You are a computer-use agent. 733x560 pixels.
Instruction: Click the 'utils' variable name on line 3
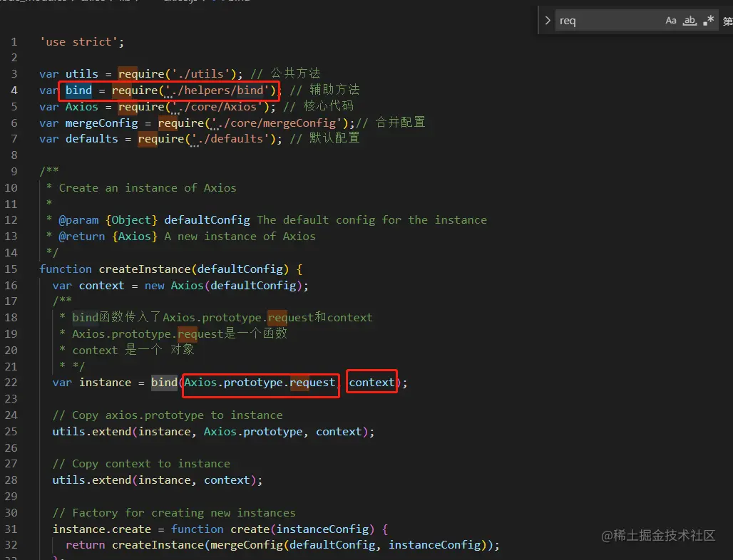82,74
